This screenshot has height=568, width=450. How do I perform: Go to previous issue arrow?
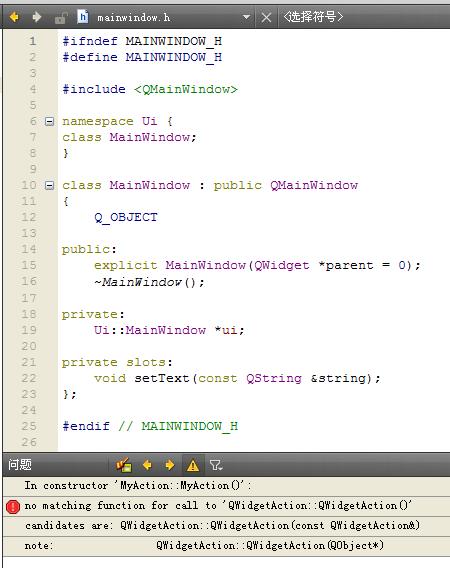click(147, 465)
